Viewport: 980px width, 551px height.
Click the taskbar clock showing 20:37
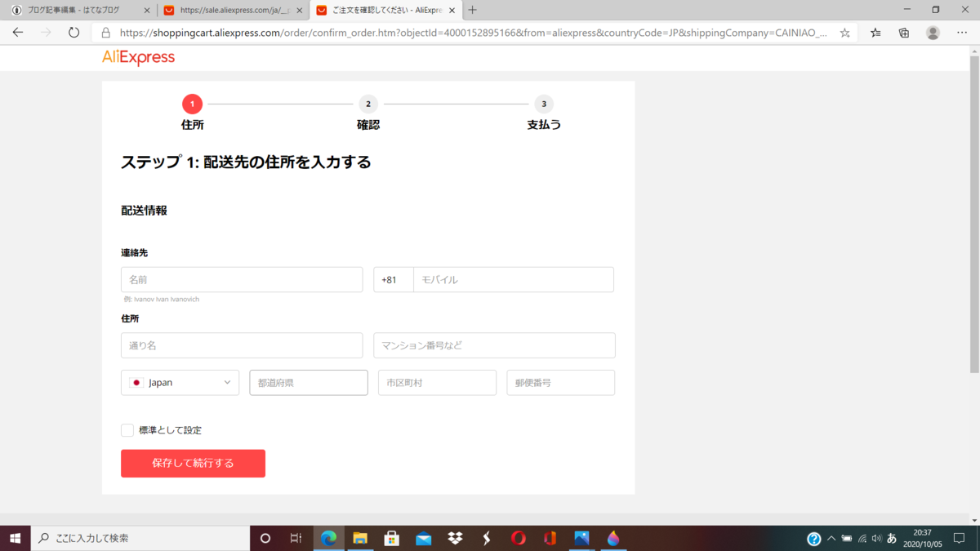point(923,538)
